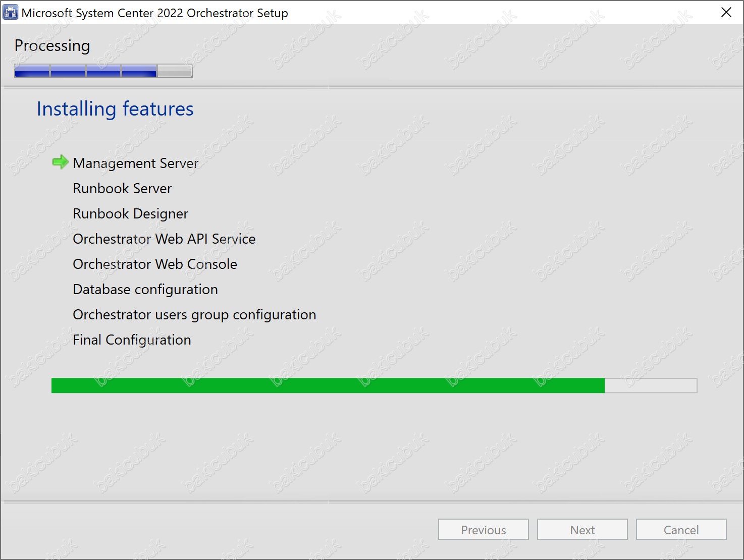Select the Final Configuration text
This screenshot has height=560, width=744.
click(x=132, y=340)
